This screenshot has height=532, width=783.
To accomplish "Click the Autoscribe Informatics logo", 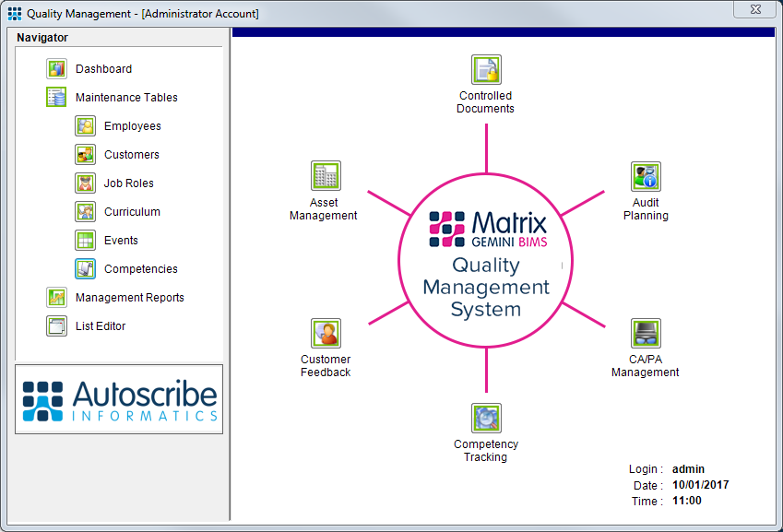I will point(118,399).
